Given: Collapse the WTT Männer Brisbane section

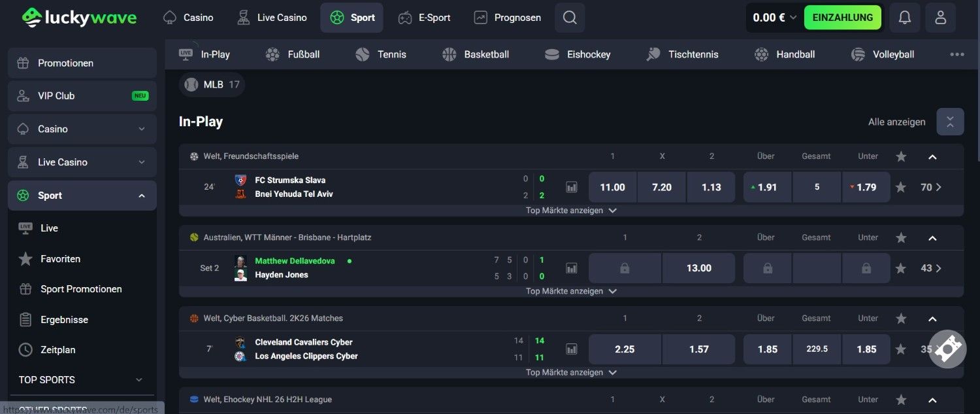Looking at the screenshot, I should pos(932,237).
